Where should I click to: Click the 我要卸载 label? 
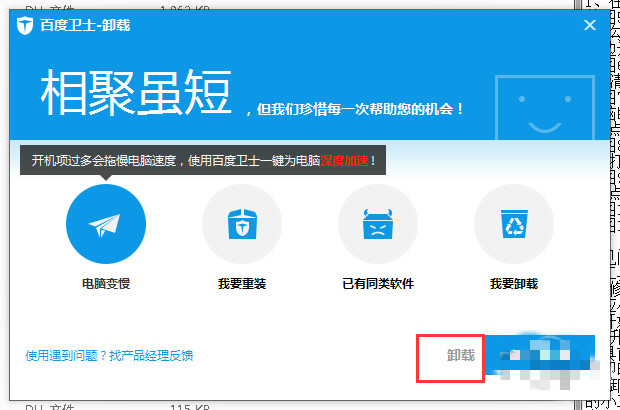click(x=514, y=283)
